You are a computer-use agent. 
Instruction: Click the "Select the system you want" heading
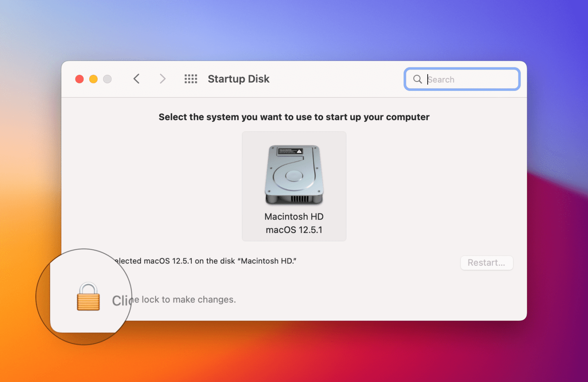[x=294, y=117]
